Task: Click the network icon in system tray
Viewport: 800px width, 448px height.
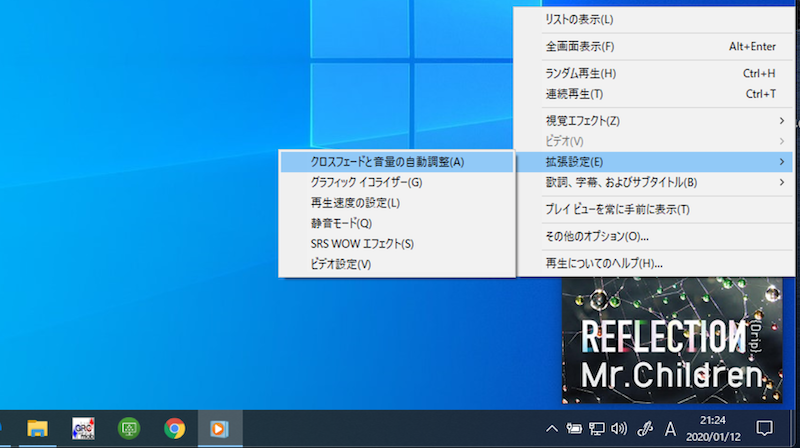Action: 598,429
